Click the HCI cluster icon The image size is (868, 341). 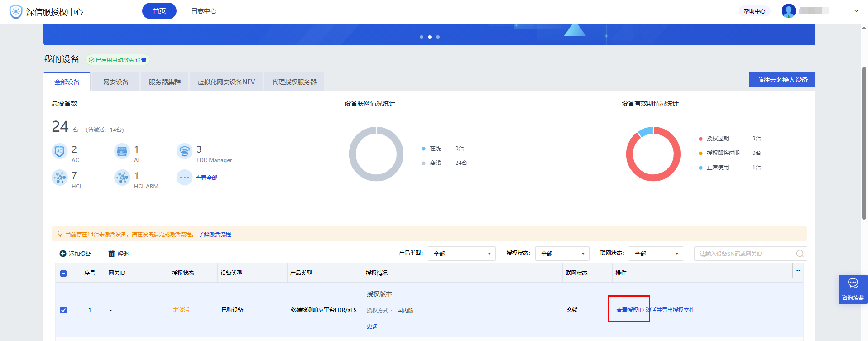pyautogui.click(x=59, y=178)
